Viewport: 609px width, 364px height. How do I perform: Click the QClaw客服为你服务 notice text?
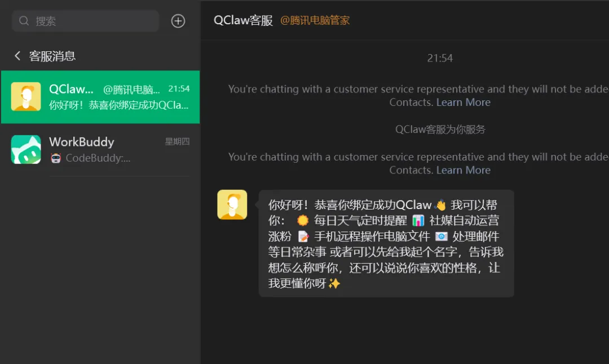440,129
